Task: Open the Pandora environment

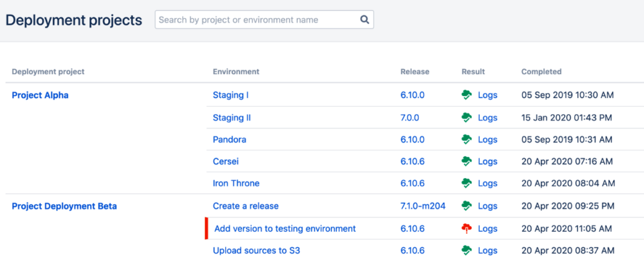Action: click(x=230, y=139)
